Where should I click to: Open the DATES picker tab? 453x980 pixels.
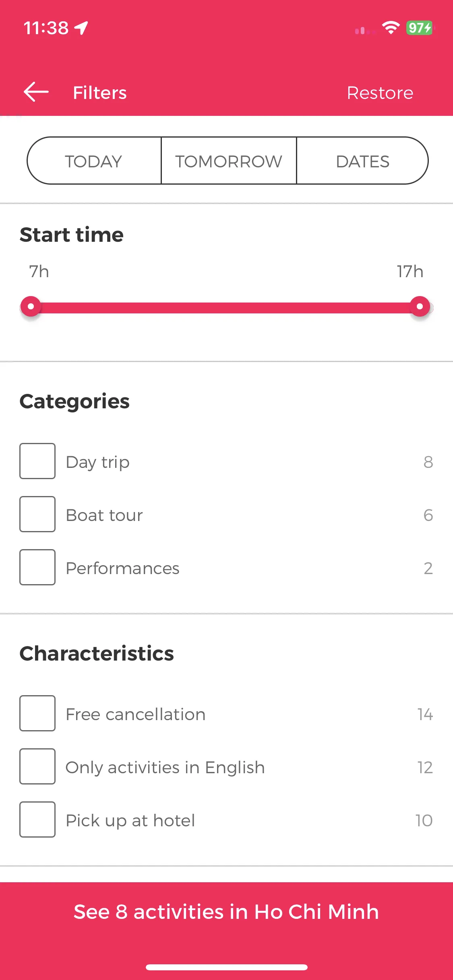362,161
